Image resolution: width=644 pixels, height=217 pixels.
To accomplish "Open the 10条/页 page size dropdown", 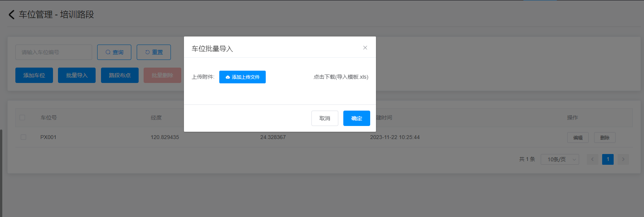I will (560, 159).
